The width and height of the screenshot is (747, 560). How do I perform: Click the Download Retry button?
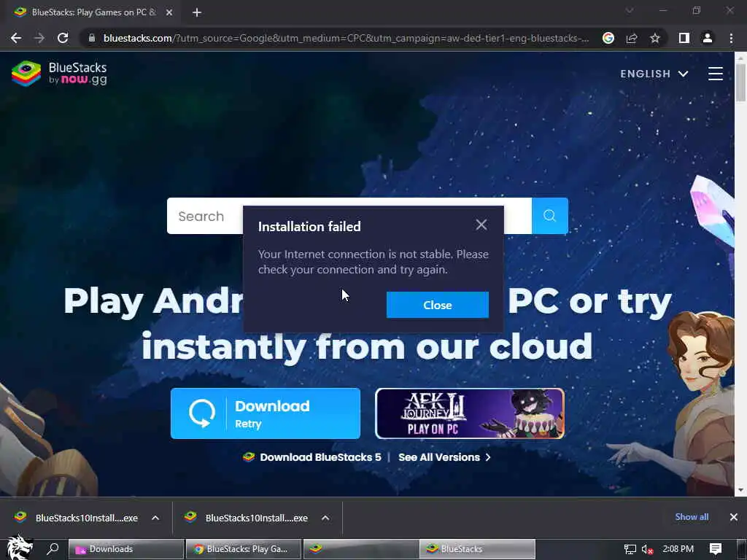coord(266,413)
